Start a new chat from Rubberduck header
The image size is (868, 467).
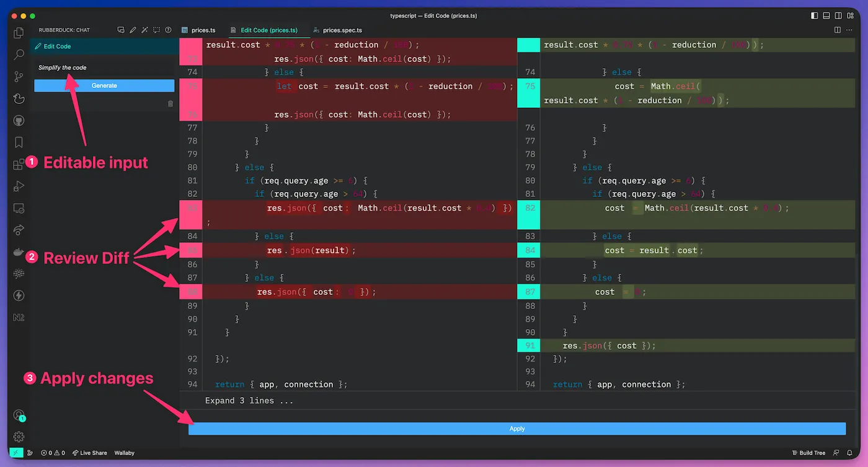(x=121, y=30)
